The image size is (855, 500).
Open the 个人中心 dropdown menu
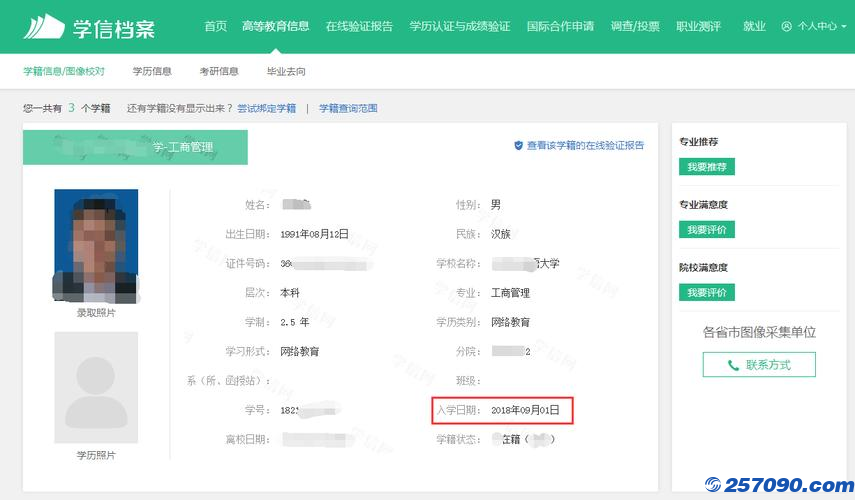coord(814,27)
